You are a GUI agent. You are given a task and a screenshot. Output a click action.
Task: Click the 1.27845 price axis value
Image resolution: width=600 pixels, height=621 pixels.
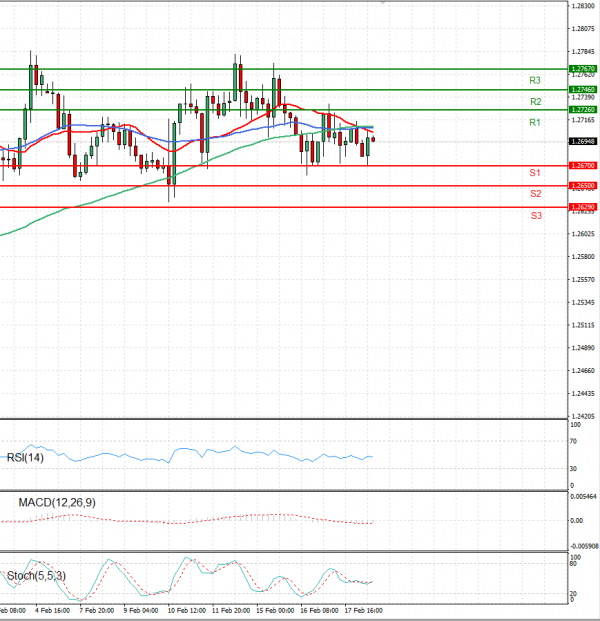(x=583, y=51)
